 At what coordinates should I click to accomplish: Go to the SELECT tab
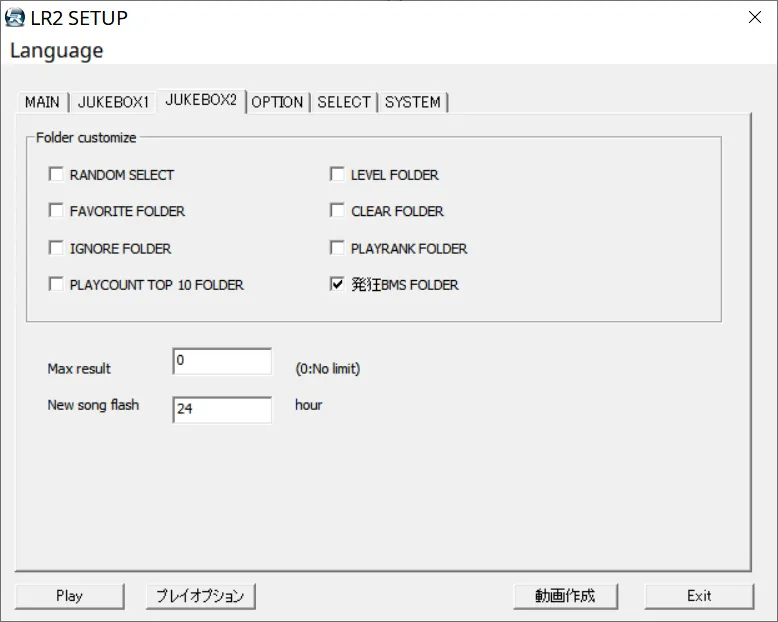pyautogui.click(x=344, y=102)
